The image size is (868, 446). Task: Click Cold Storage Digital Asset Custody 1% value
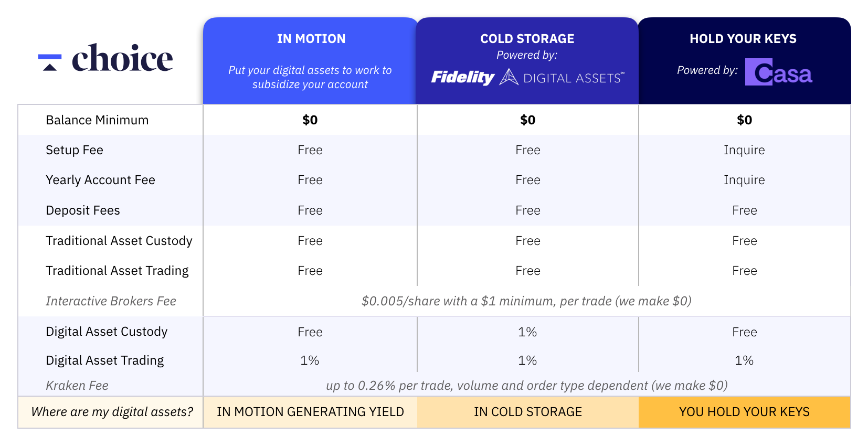tap(527, 332)
